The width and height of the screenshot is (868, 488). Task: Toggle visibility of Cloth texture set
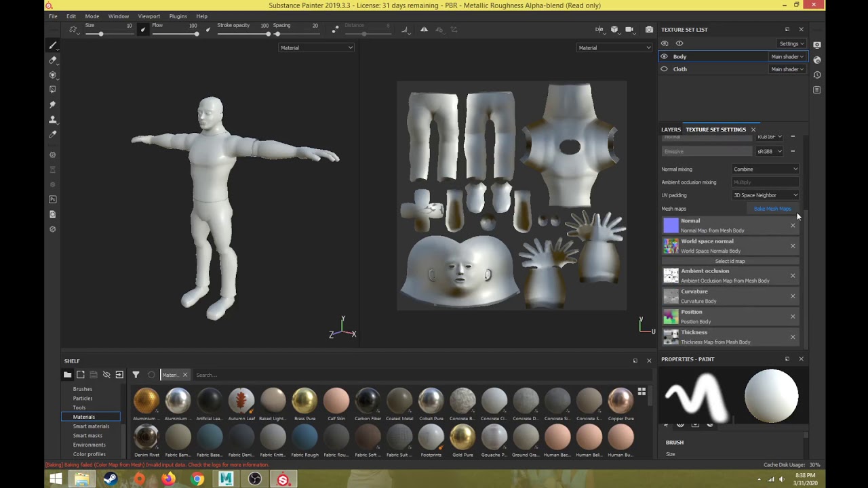point(665,69)
